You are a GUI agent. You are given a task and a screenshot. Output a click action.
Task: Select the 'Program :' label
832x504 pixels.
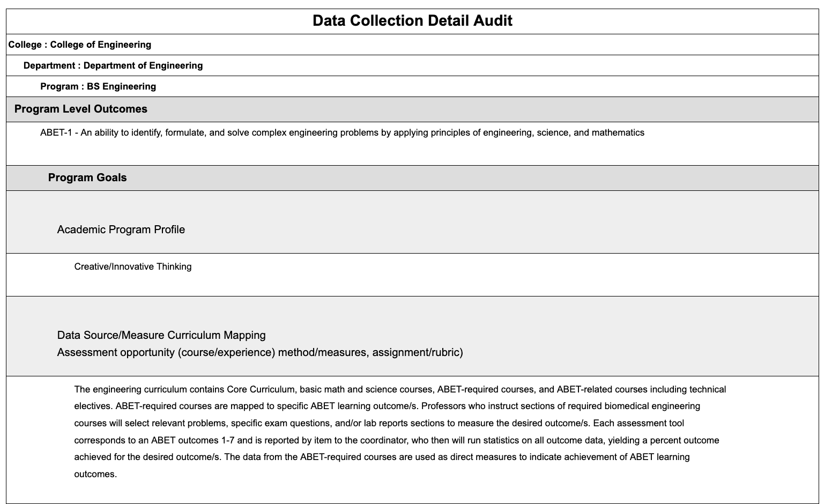point(62,86)
